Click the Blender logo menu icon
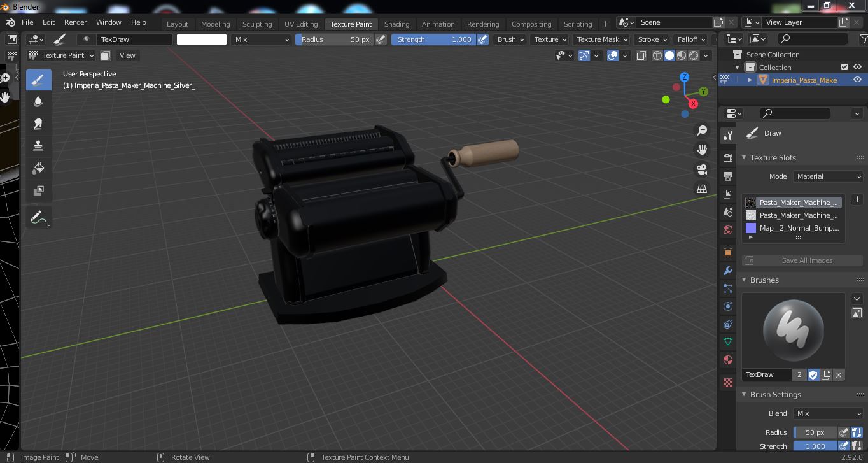Screen dimensions: 868x463 tap(11, 22)
